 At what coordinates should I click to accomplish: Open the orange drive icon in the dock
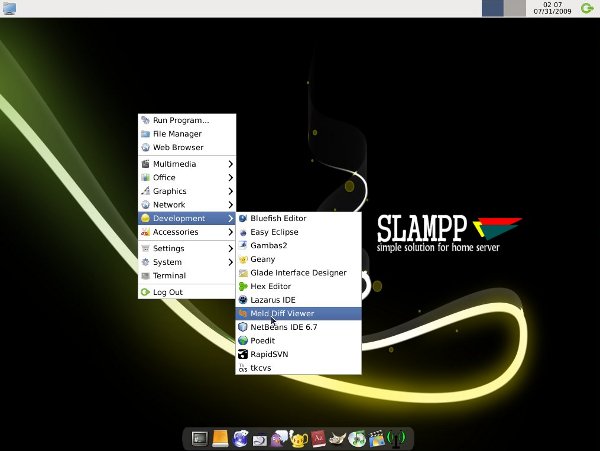click(x=220, y=438)
